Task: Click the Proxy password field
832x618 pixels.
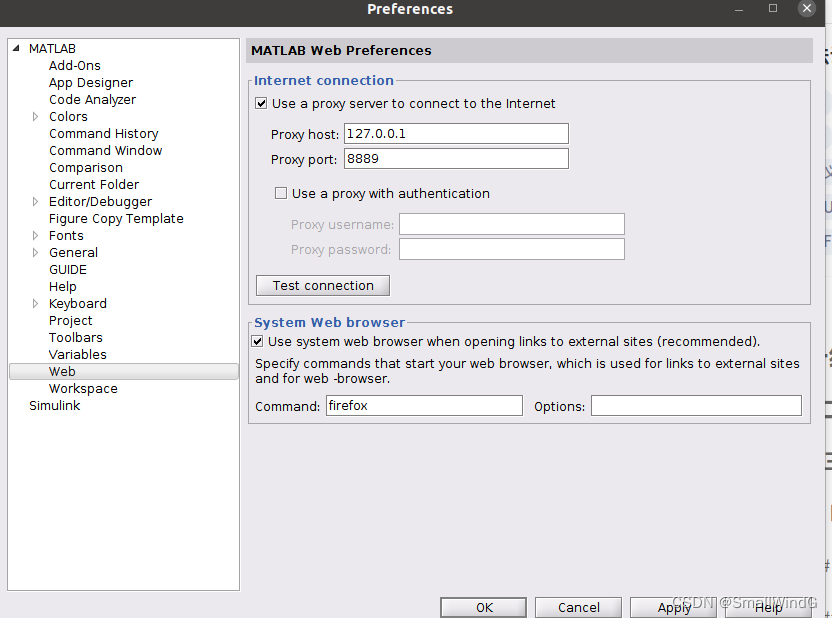Action: [x=512, y=249]
